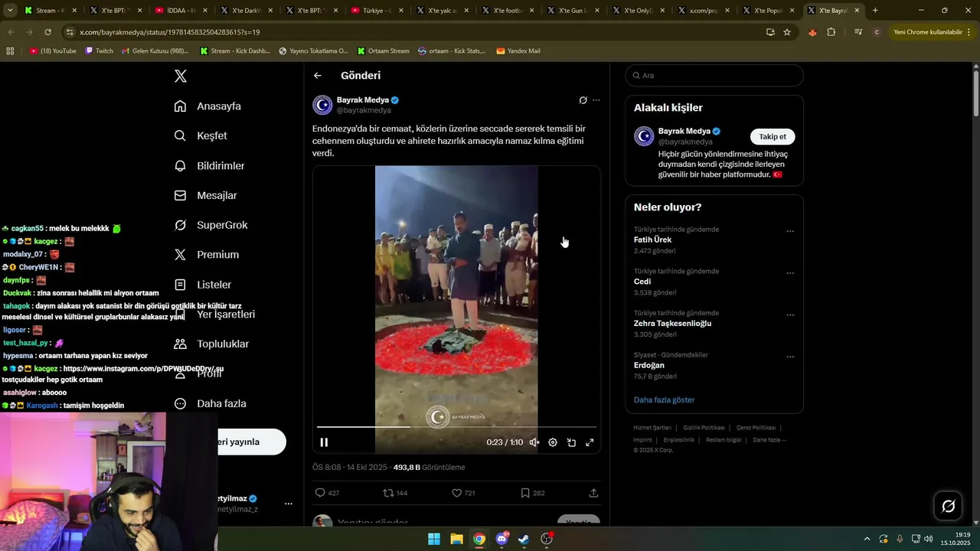Image resolution: width=980 pixels, height=551 pixels.
Task: Open the post's three-dot more menu
Action: click(596, 100)
